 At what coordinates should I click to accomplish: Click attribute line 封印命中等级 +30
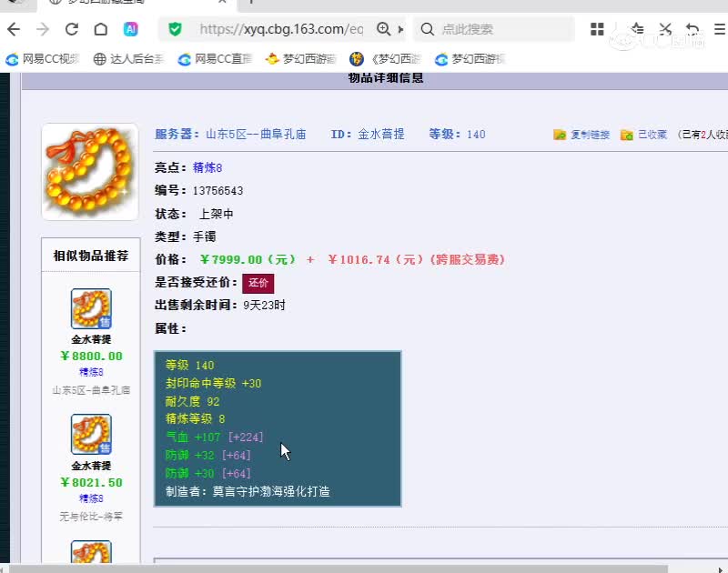pos(214,383)
